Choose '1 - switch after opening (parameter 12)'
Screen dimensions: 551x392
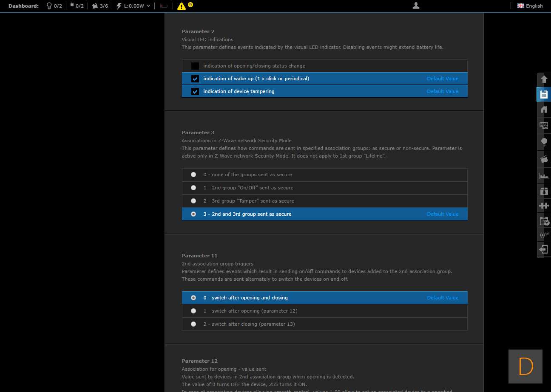click(193, 311)
